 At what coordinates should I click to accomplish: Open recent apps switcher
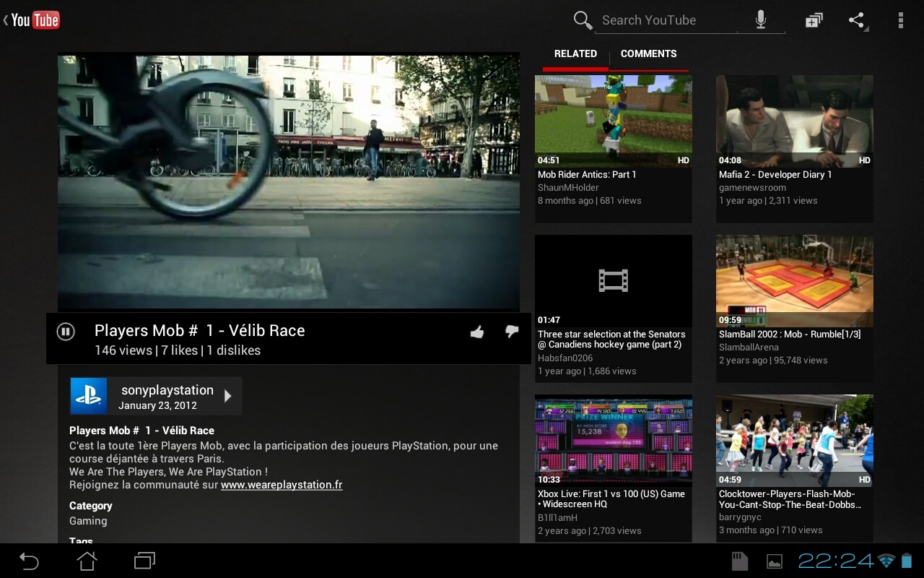point(145,561)
